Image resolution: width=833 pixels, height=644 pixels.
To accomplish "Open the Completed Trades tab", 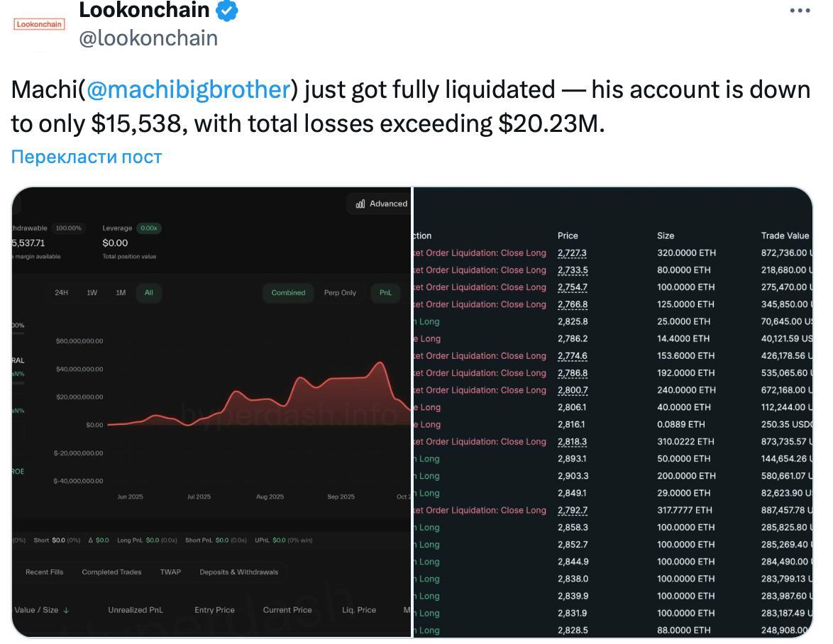I will tap(111, 572).
